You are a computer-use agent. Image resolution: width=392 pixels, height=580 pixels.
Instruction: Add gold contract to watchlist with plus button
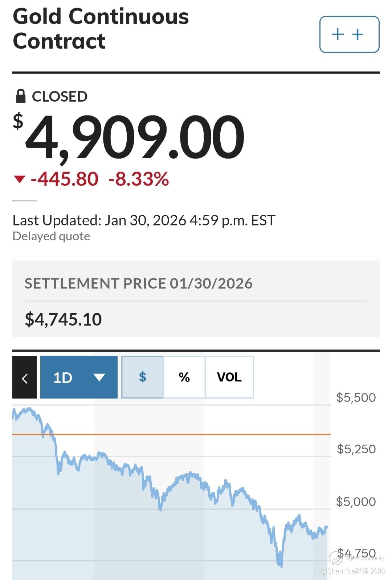[x=349, y=34]
